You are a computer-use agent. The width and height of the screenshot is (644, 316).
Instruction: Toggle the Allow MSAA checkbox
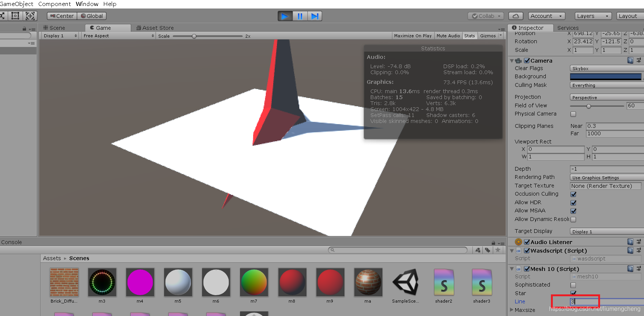click(573, 211)
